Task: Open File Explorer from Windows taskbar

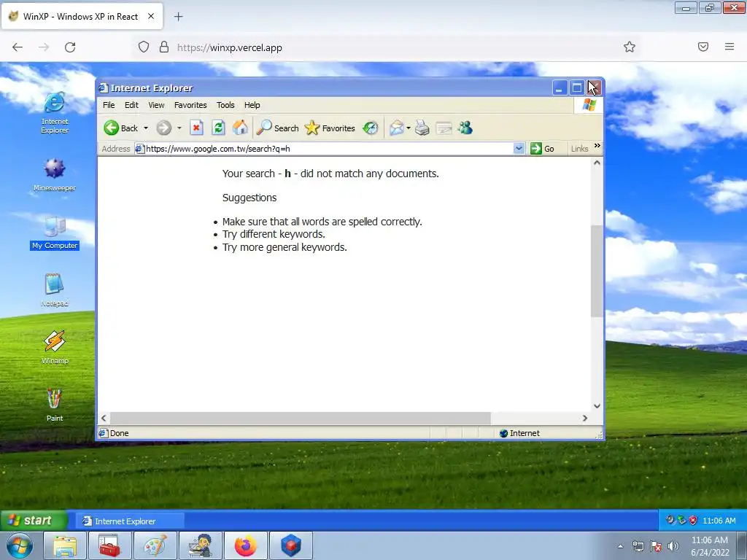Action: coord(65,545)
